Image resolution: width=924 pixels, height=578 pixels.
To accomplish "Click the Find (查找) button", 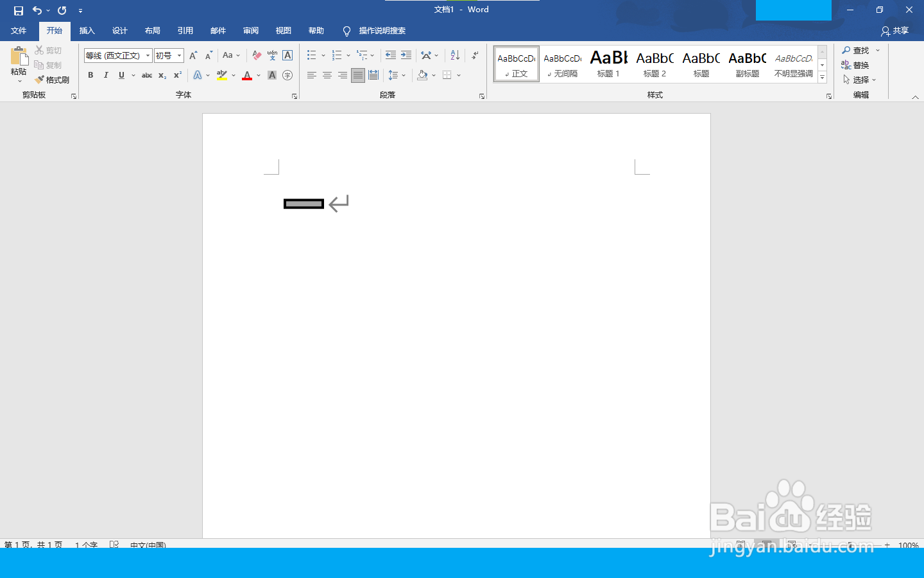I will [x=855, y=50].
